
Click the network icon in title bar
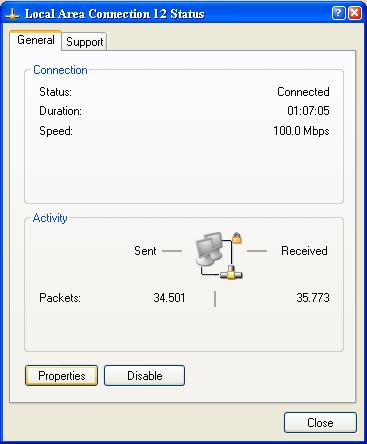12,14
